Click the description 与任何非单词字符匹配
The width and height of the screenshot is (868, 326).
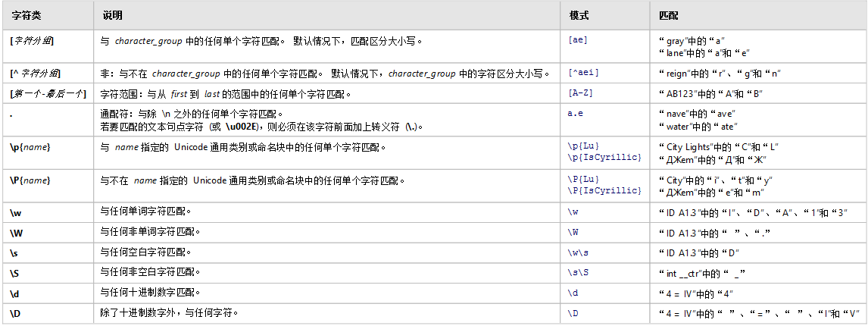pyautogui.click(x=151, y=232)
